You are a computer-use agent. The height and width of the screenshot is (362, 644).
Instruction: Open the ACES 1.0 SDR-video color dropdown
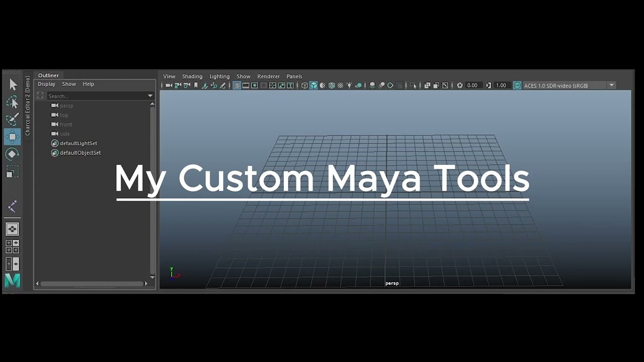point(612,85)
